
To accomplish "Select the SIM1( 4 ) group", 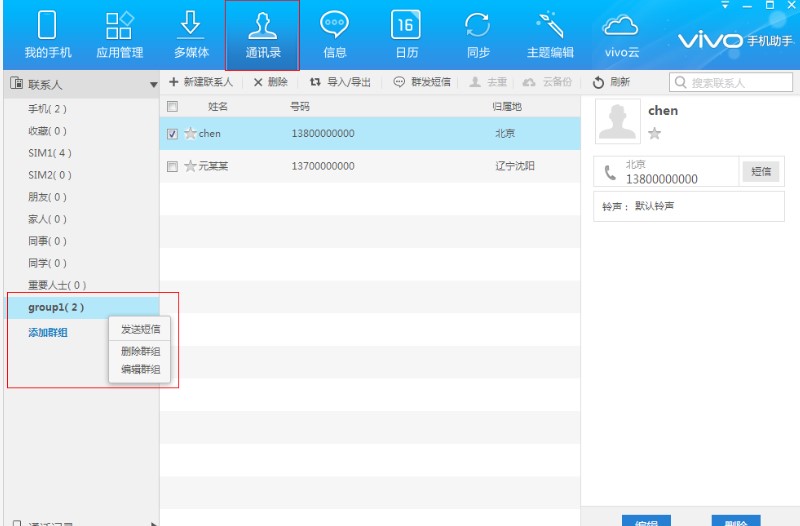I will pyautogui.click(x=49, y=153).
